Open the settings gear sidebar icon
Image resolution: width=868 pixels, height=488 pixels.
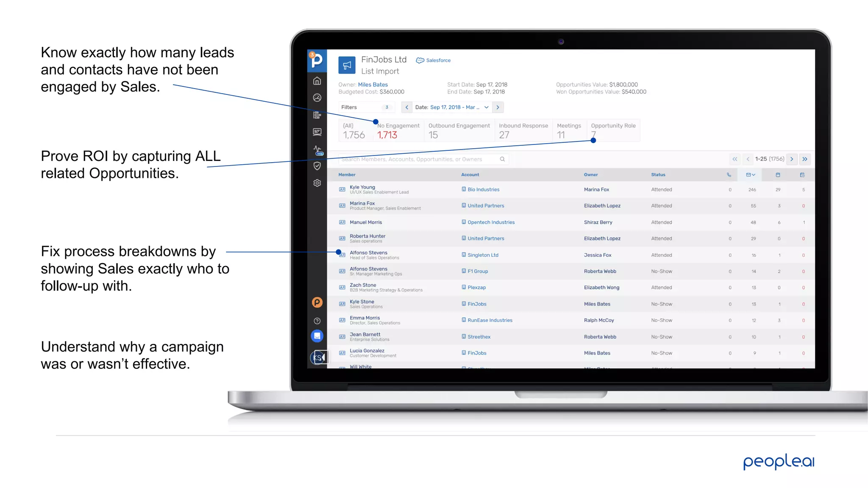tap(317, 183)
